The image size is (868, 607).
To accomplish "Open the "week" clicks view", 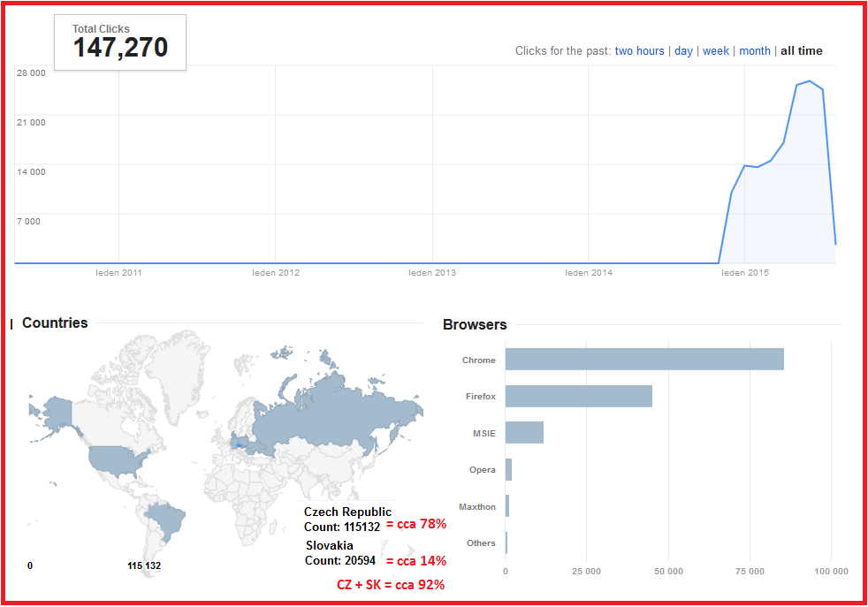I will pos(715,50).
